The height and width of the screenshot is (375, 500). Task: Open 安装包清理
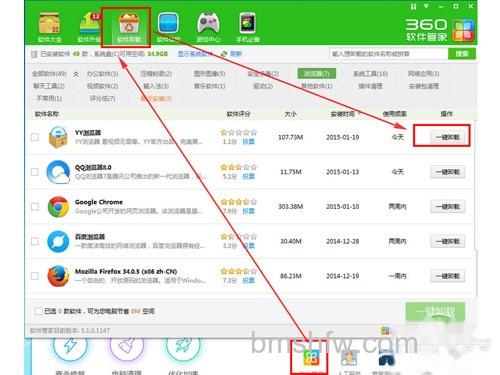424,86
